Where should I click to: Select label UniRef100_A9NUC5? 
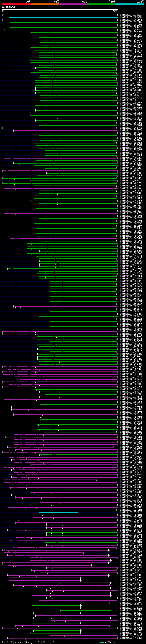tap(131, 42)
